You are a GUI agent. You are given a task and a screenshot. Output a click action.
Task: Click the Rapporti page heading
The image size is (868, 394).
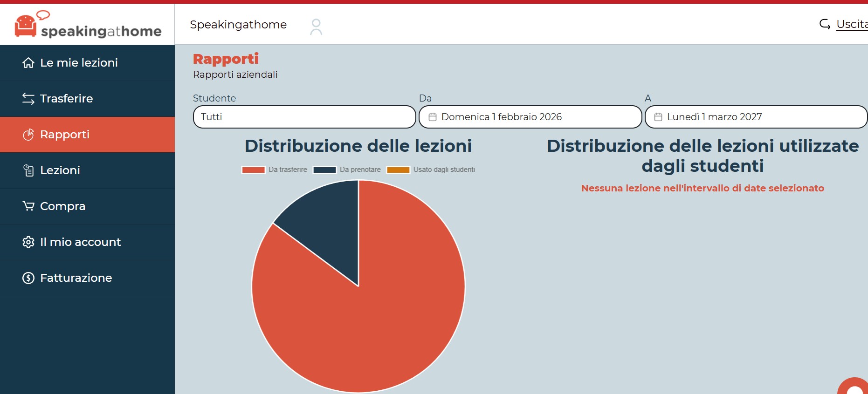(226, 59)
